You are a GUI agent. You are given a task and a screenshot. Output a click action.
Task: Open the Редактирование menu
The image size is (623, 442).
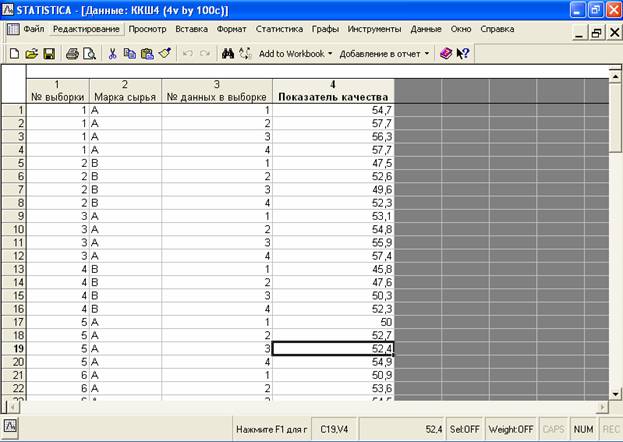coord(86,29)
